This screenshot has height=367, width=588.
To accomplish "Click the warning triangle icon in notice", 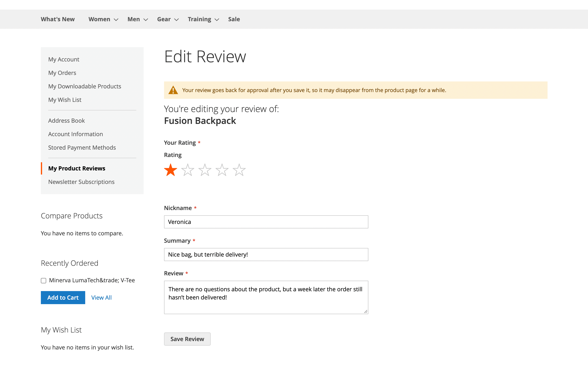I will tap(173, 90).
